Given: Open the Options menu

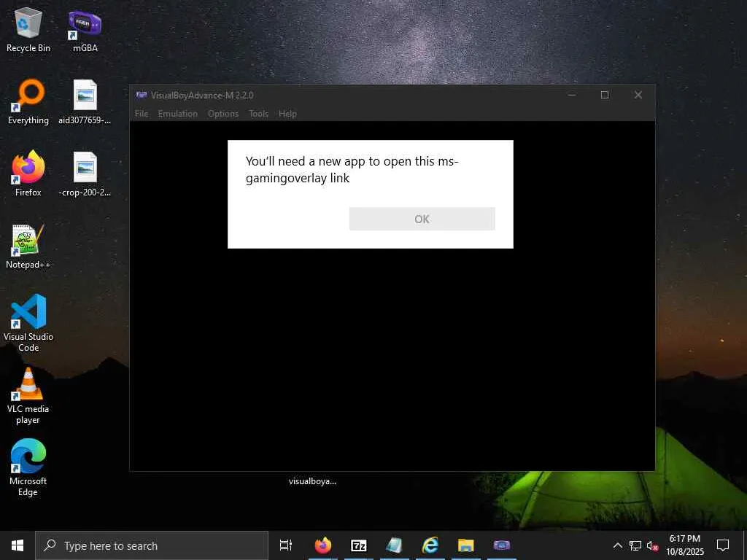Looking at the screenshot, I should pos(223,114).
